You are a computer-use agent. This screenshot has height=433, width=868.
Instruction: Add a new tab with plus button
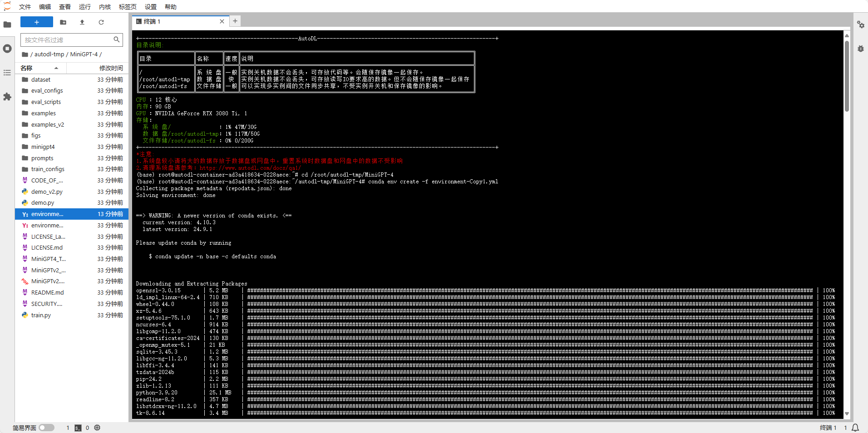(235, 21)
